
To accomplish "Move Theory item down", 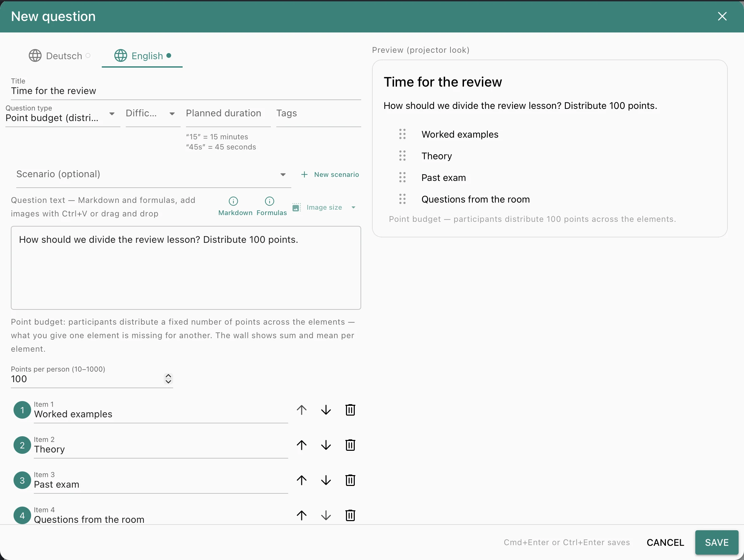I will click(326, 445).
